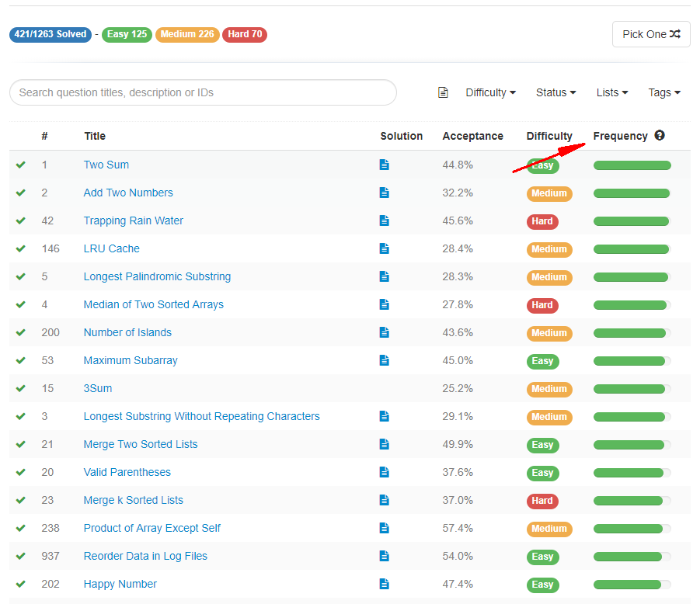Open solution article for Two Sum
This screenshot has width=700, height=604.
(385, 165)
